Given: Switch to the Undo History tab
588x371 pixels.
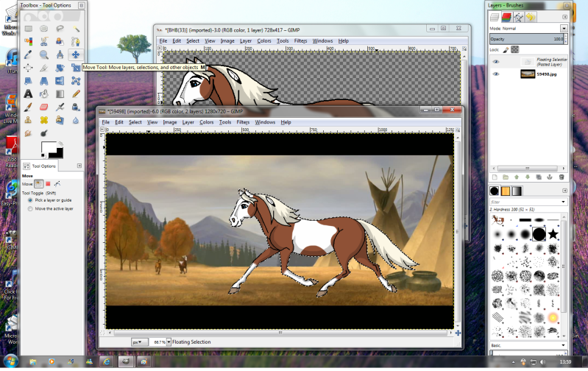Looking at the screenshot, I should point(531,17).
